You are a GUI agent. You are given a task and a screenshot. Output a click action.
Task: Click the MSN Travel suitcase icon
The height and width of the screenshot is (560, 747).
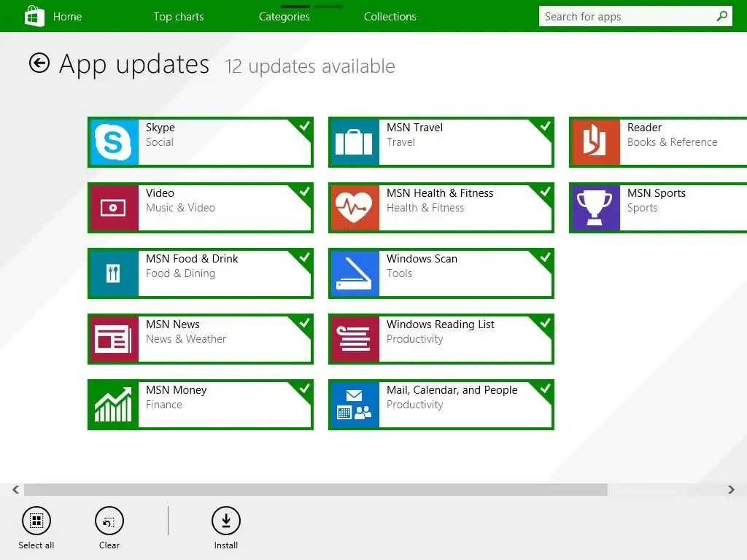tap(354, 142)
